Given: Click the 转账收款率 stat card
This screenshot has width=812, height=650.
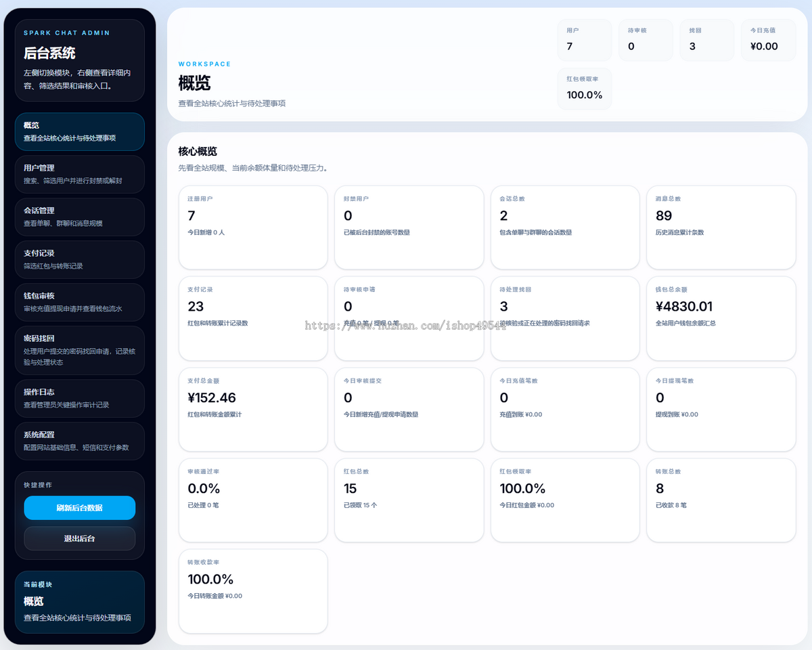Looking at the screenshot, I should [x=253, y=591].
